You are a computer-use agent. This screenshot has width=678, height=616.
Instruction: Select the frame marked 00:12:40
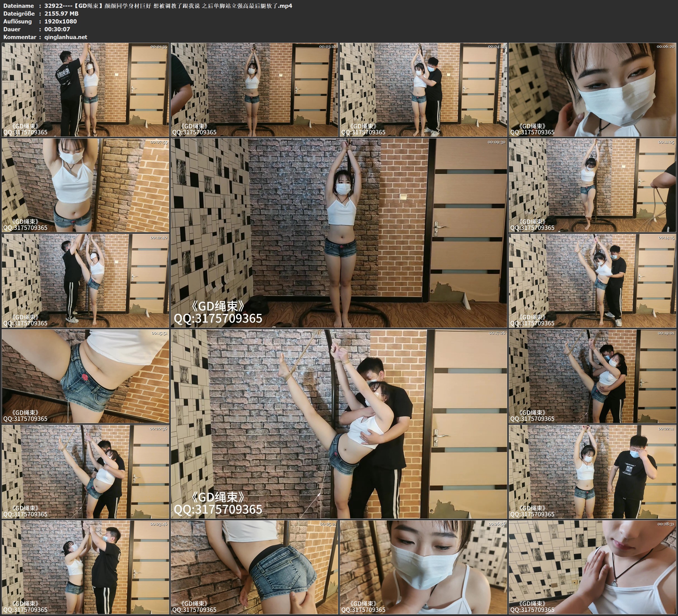pos(85,280)
